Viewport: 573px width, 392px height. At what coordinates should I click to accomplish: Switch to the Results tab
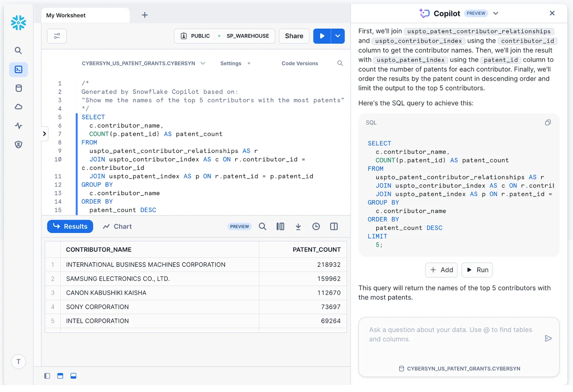click(70, 227)
